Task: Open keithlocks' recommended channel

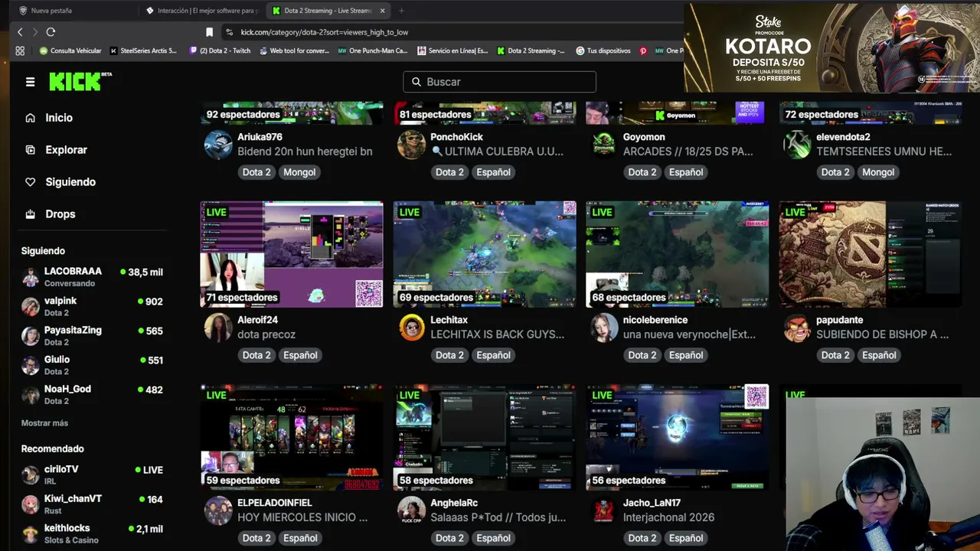Action: click(92, 533)
